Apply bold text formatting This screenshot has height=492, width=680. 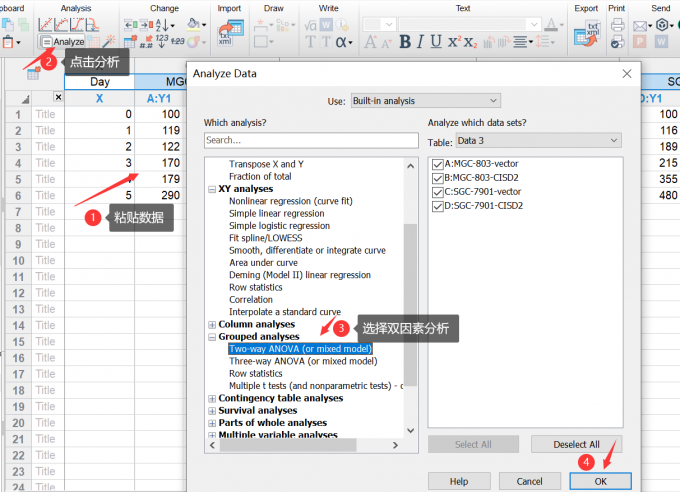click(x=405, y=42)
